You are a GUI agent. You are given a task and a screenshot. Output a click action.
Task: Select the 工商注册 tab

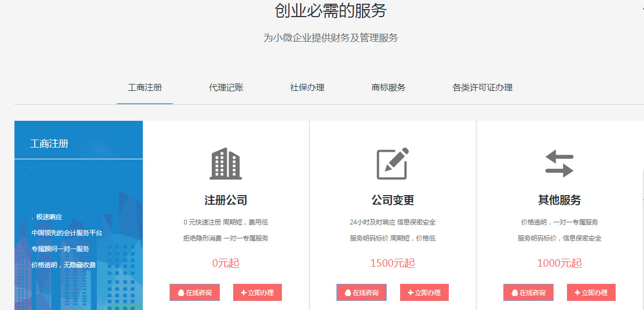point(145,87)
